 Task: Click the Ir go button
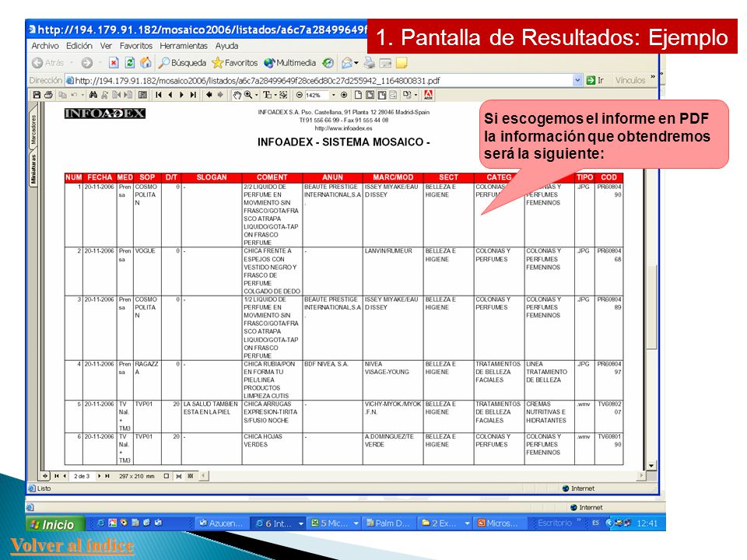pos(595,80)
